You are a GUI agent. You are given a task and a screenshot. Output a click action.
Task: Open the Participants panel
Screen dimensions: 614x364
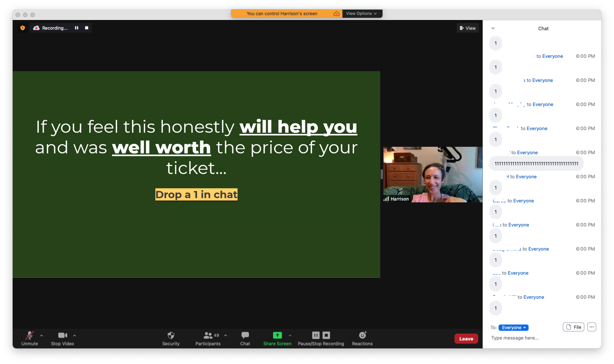point(208,335)
